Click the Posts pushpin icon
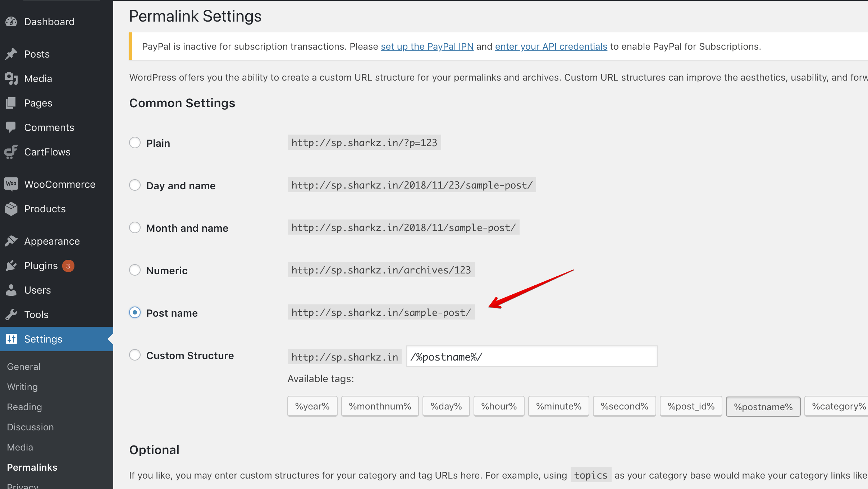 click(11, 54)
